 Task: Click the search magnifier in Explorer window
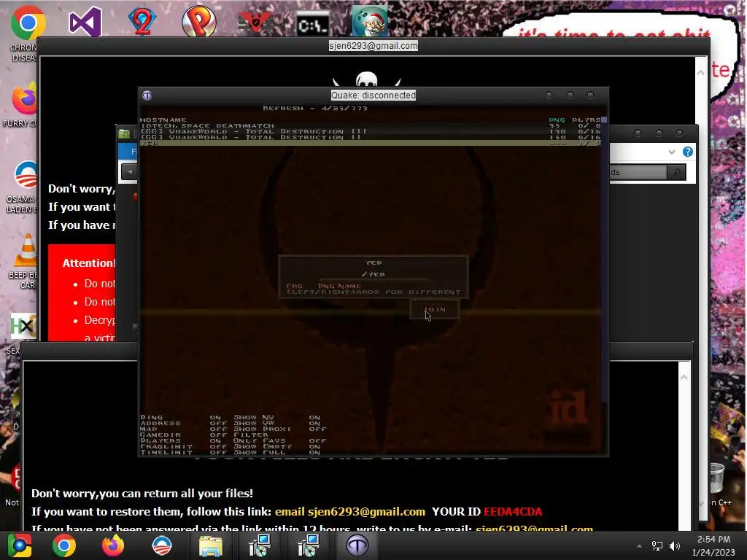[x=676, y=172]
